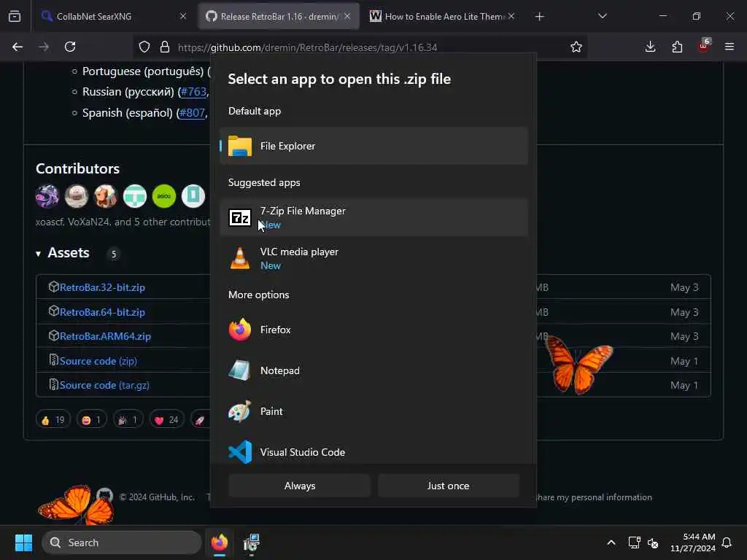The height and width of the screenshot is (560, 747).
Task: Click the laugh reaction with count 1
Action: [91, 419]
